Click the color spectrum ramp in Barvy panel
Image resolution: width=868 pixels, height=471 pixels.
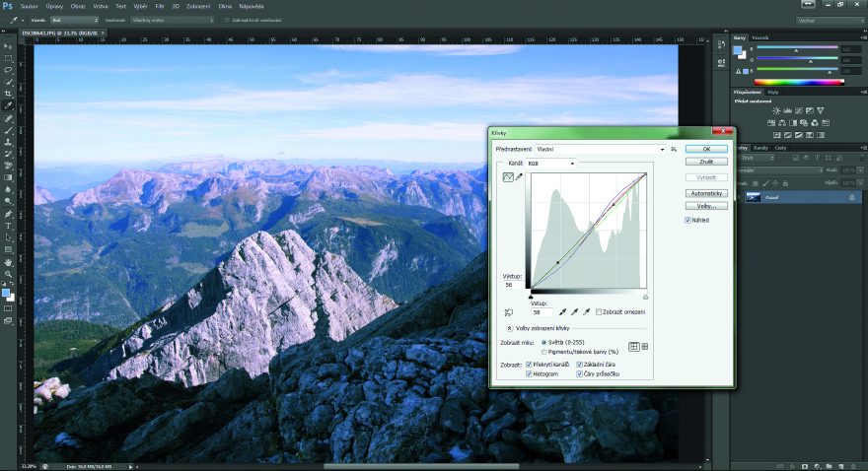pyautogui.click(x=799, y=82)
